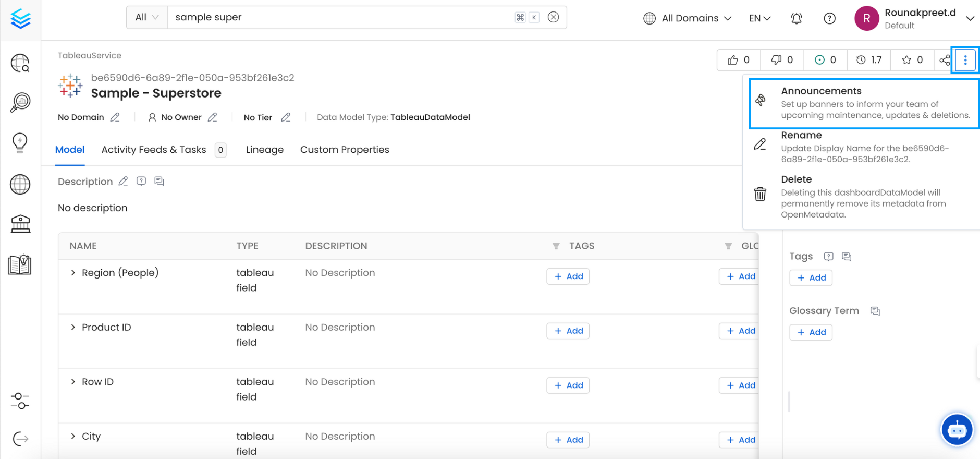Open the All Domains dropdown
Image resolution: width=980 pixels, height=459 pixels.
pos(688,18)
